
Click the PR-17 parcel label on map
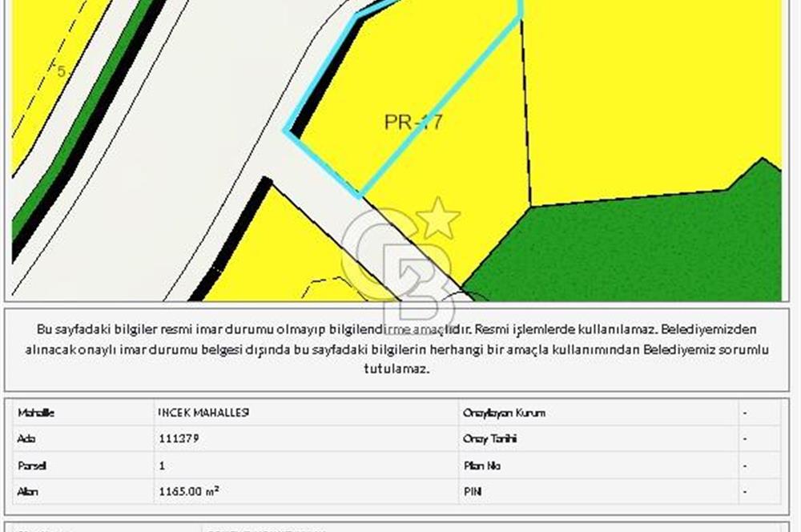413,122
